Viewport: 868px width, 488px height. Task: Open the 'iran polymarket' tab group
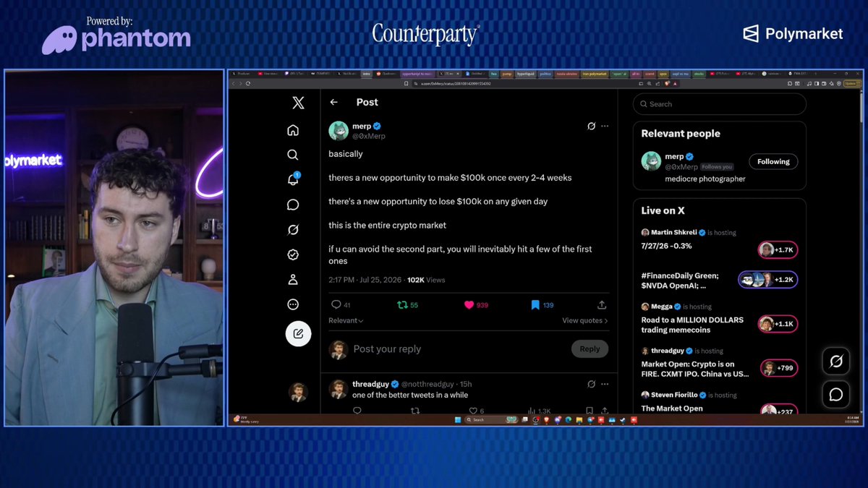[595, 74]
